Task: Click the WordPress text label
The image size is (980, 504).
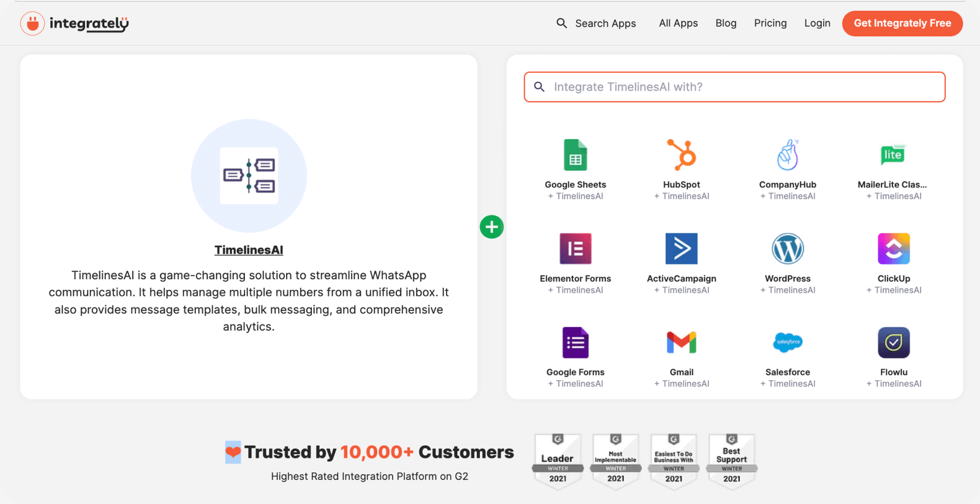Action: (788, 278)
